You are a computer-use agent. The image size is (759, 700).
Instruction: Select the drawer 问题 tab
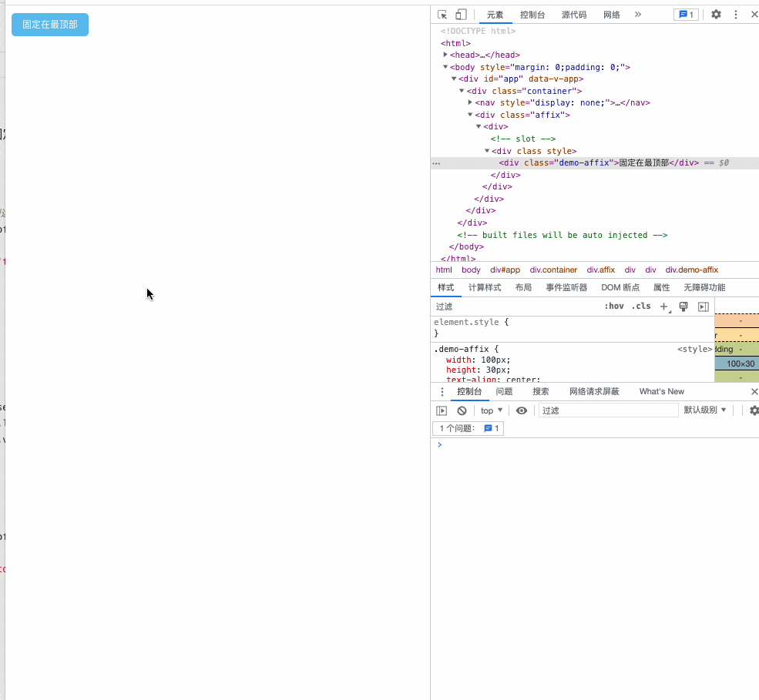504,392
